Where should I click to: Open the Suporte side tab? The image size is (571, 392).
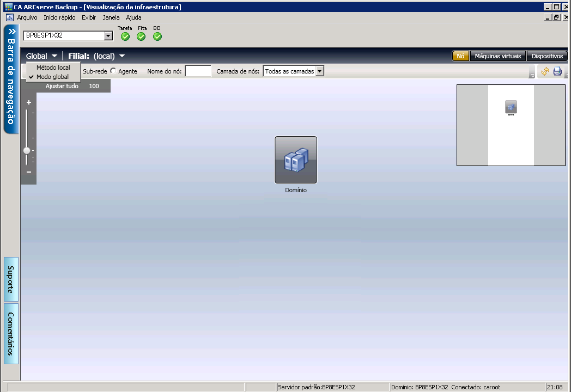click(11, 279)
